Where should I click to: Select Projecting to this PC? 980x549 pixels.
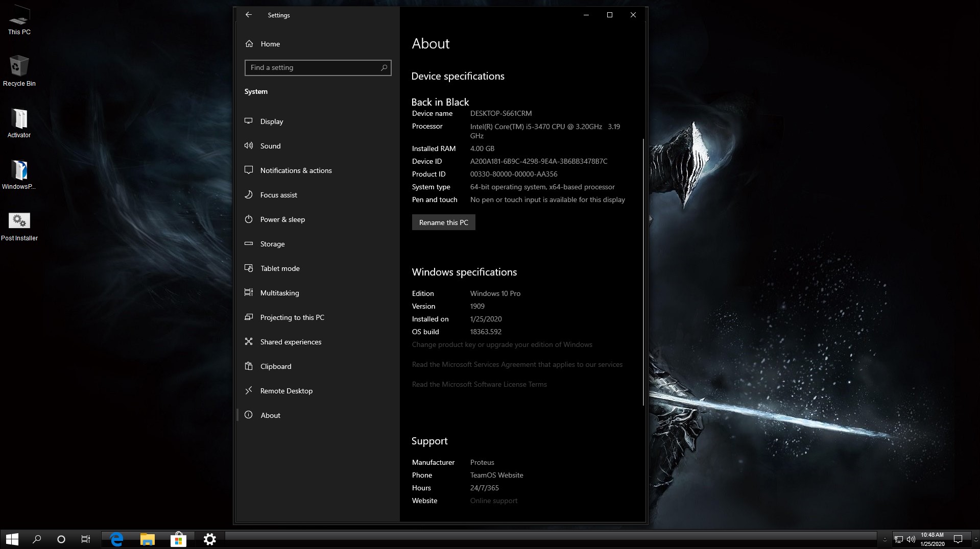[318, 317]
